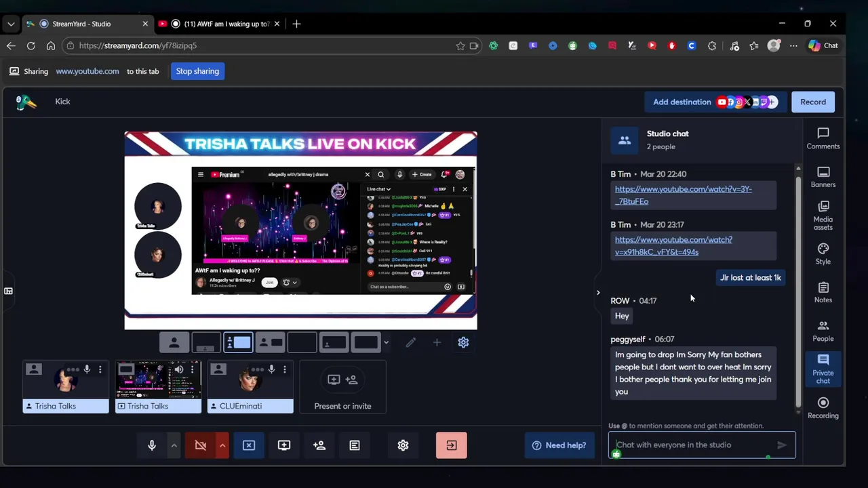Click the browser address bar URL
Image resolution: width=868 pixels, height=488 pixels.
tap(138, 45)
